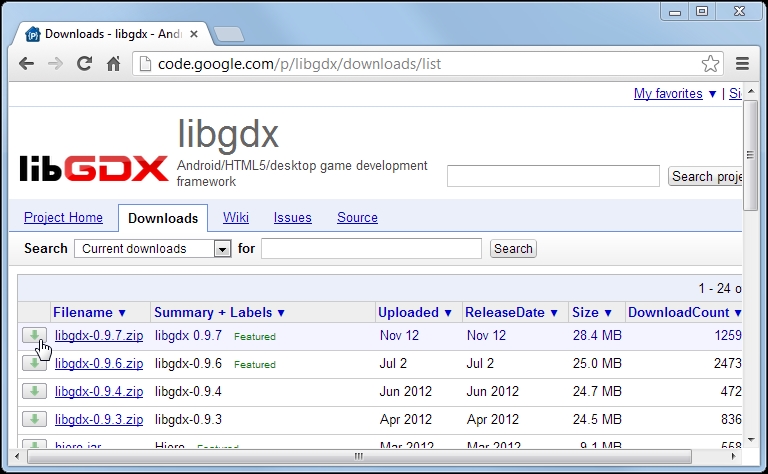The height and width of the screenshot is (474, 768).
Task: Open the libgdx-0.9.6.zip file link
Action: pyautogui.click(x=99, y=363)
